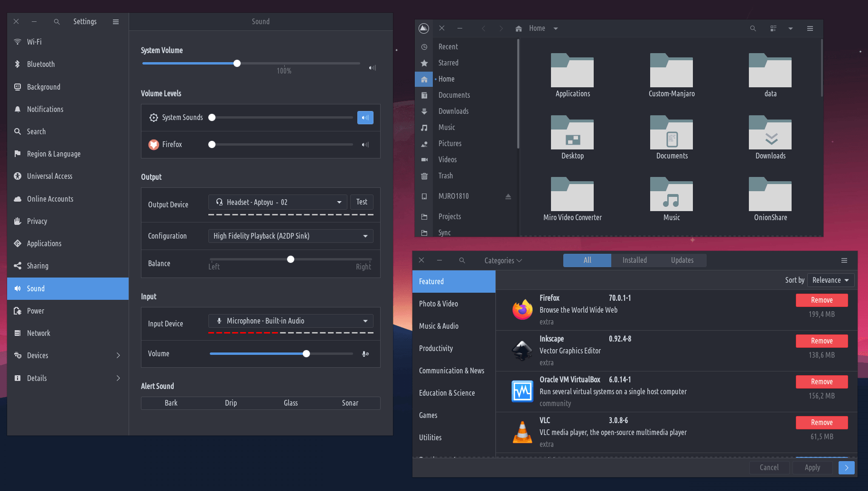Click the Test button for output device
This screenshot has height=491, width=868.
click(x=362, y=202)
